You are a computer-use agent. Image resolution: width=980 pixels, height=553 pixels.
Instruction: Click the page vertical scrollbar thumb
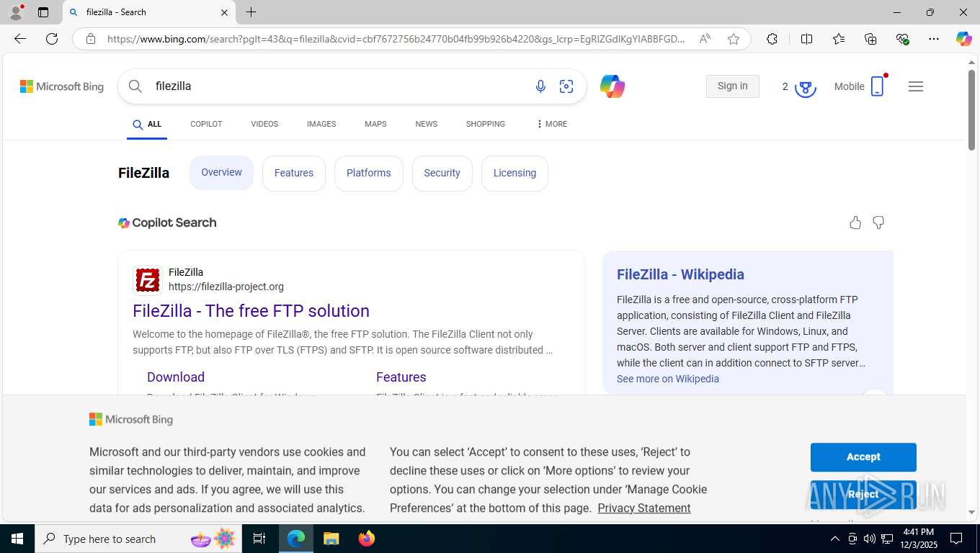coord(971,110)
